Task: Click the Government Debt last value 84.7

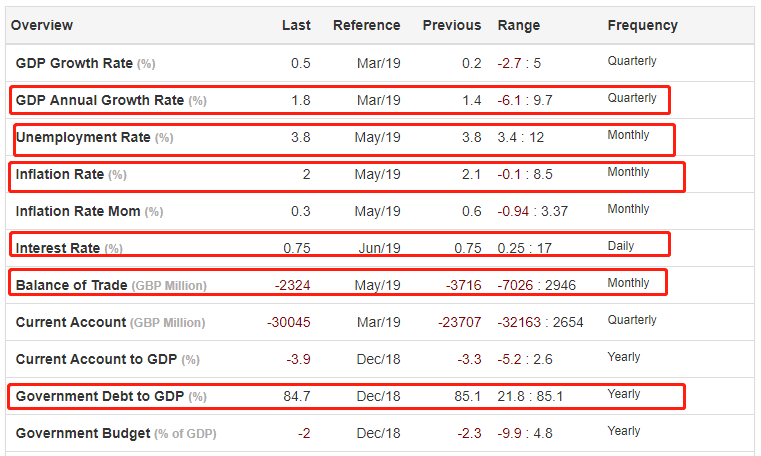Action: coord(297,396)
